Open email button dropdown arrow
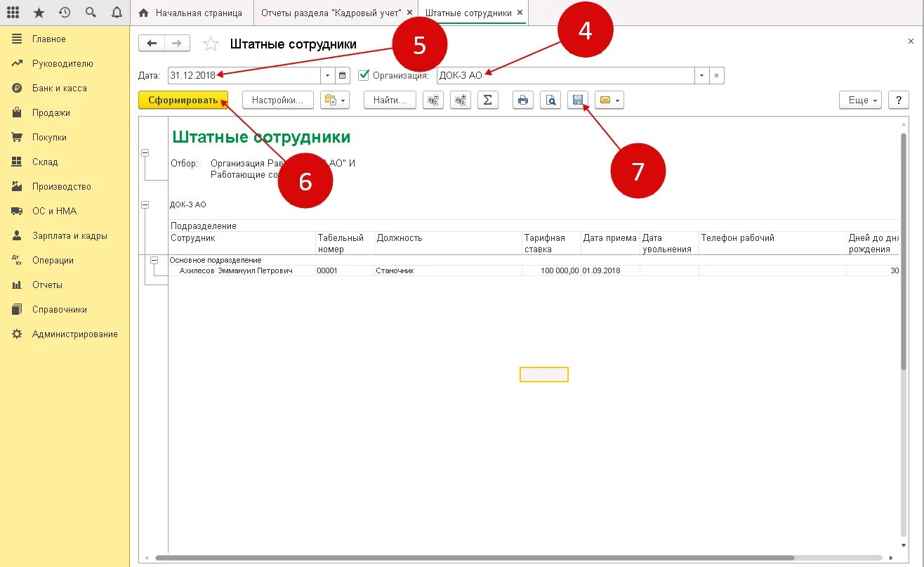The image size is (924, 567). (x=618, y=100)
